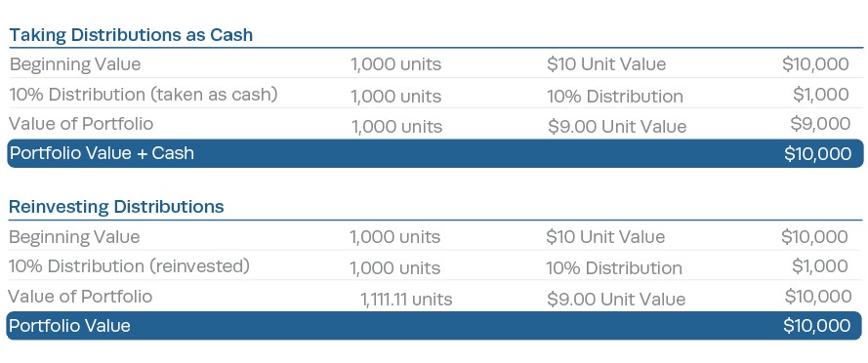Click '$9.00 Unit Value' in the cash table
This screenshot has height=363, width=868.
click(617, 127)
